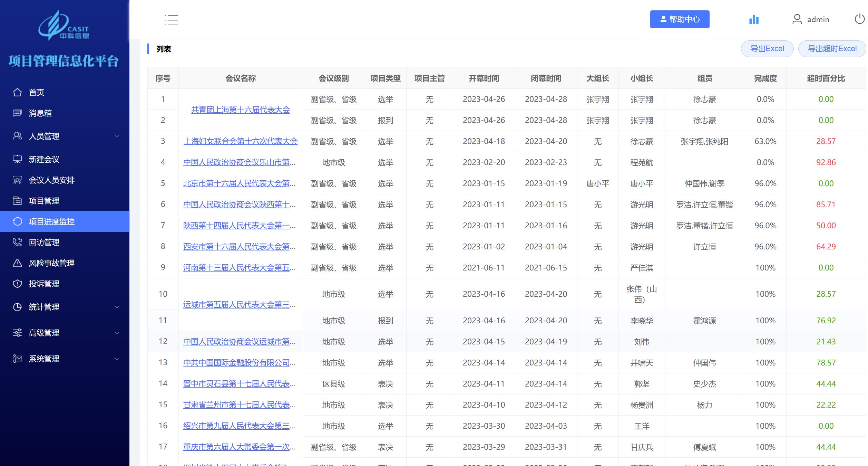Toggle the sidebar collapse hamburger icon
Viewport: 868px width, 466px height.
[172, 20]
